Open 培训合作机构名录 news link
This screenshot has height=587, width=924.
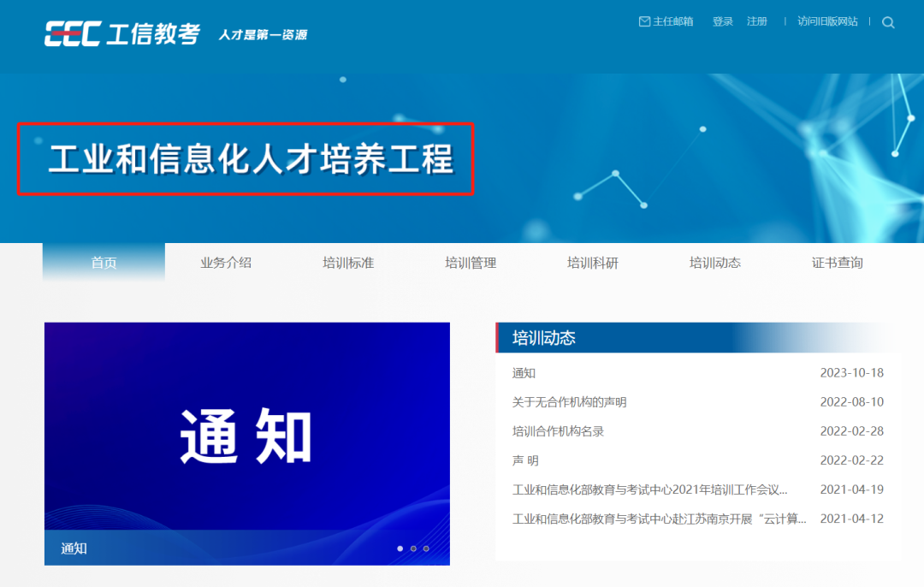(558, 431)
